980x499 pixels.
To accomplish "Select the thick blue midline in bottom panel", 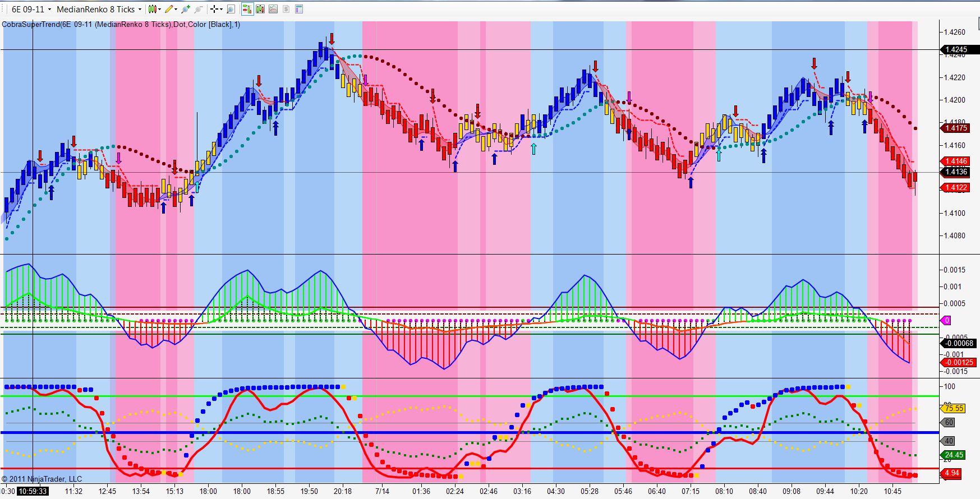I will (x=470, y=432).
